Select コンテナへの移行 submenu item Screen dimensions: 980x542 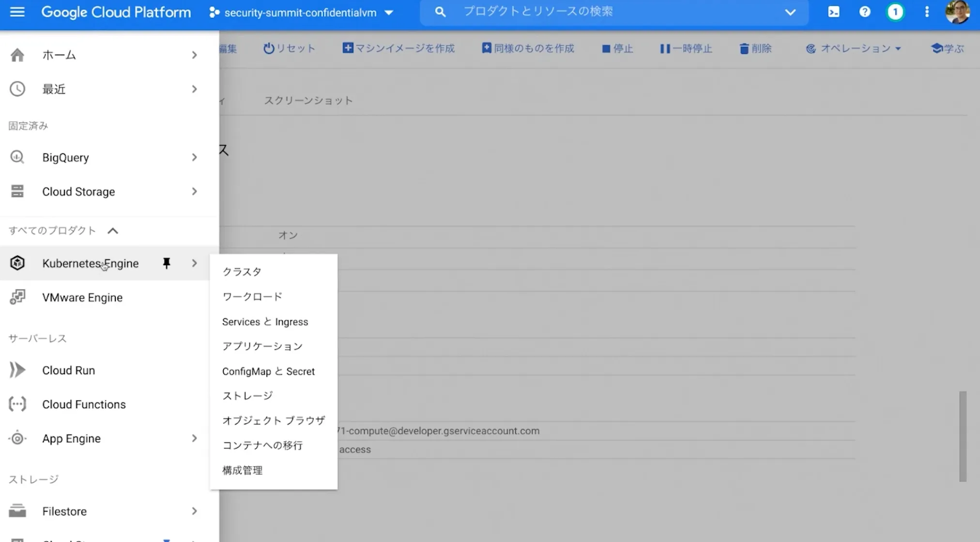(274, 445)
